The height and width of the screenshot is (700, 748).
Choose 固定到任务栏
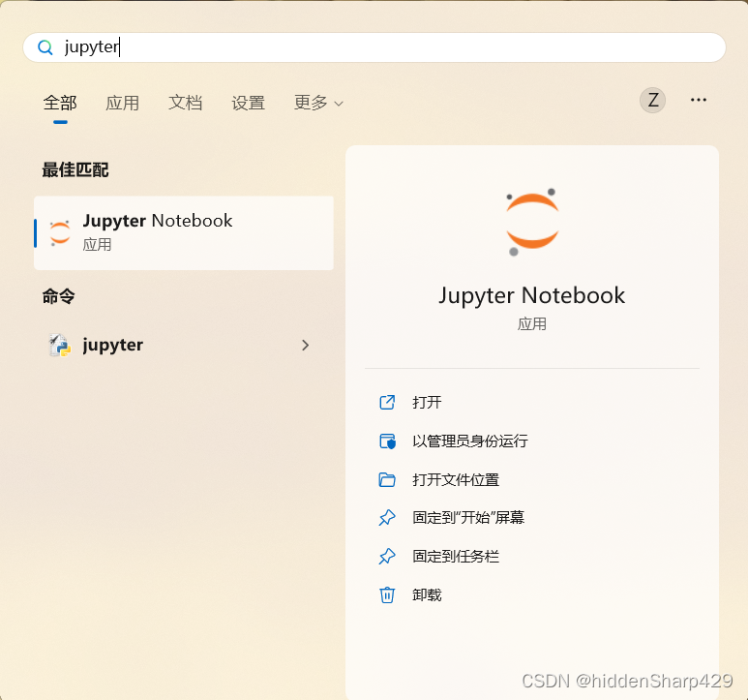tap(456, 557)
